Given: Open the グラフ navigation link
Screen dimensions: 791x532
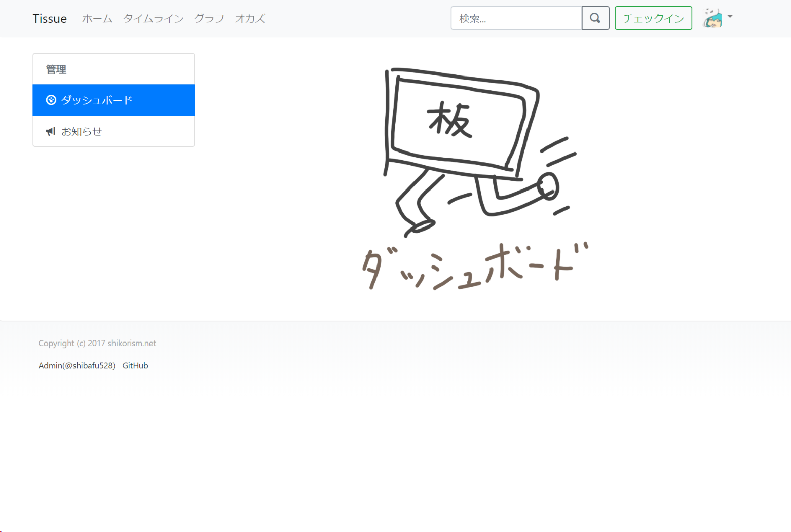Looking at the screenshot, I should pos(209,19).
